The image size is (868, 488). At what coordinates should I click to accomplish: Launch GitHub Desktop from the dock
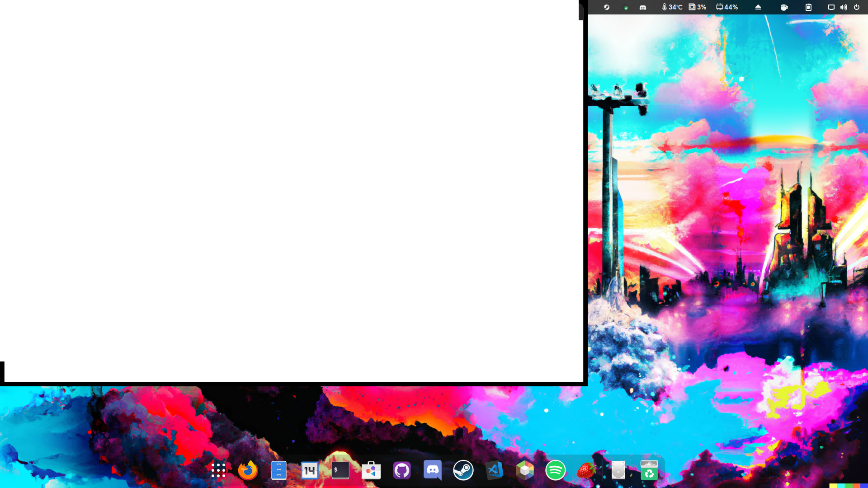point(402,470)
